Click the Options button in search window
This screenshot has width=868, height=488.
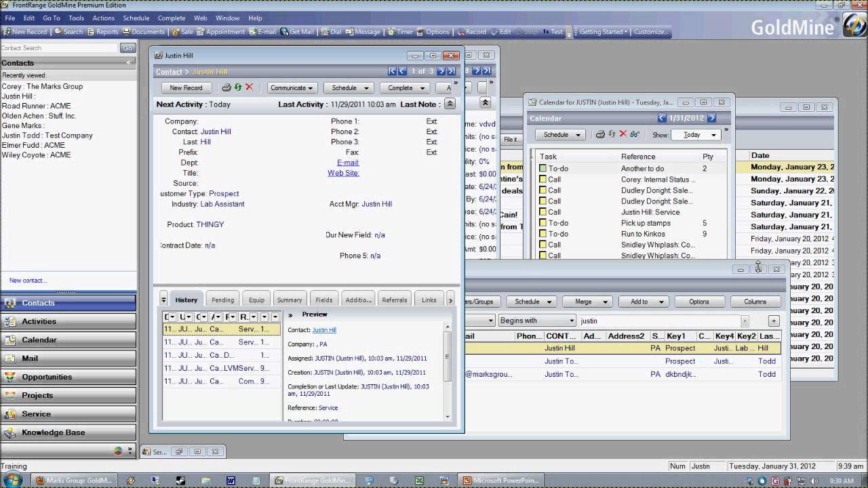pos(699,302)
